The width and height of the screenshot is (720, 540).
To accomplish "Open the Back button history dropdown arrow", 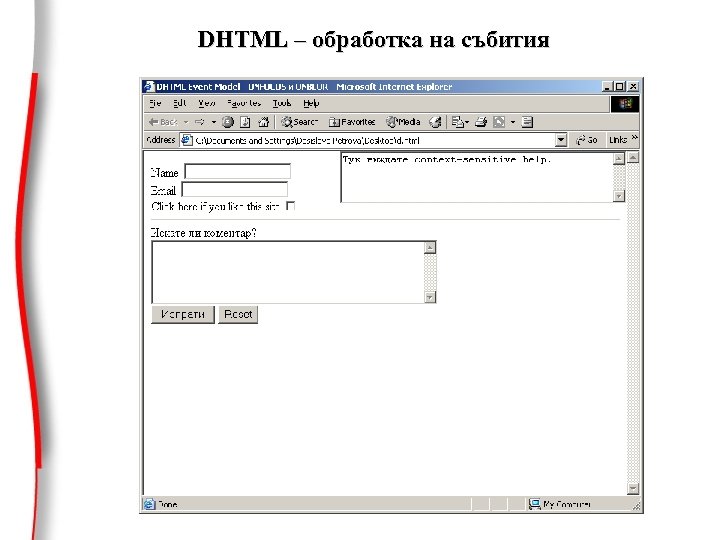I will point(186,122).
